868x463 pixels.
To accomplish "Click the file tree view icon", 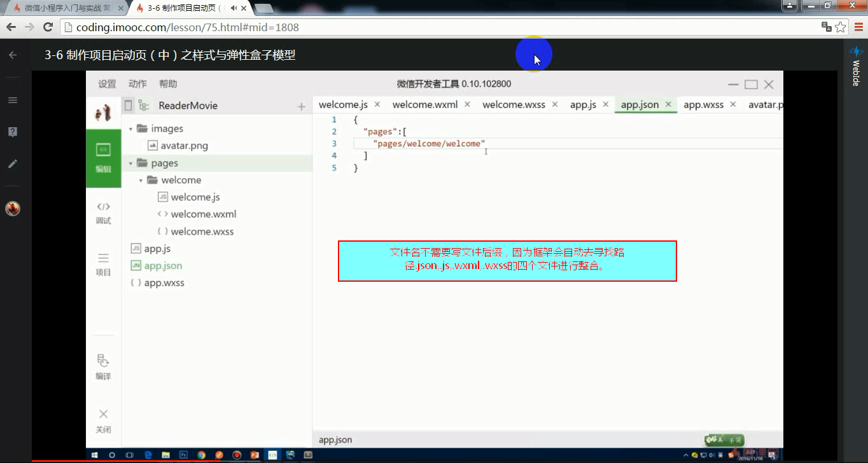I will (144, 106).
